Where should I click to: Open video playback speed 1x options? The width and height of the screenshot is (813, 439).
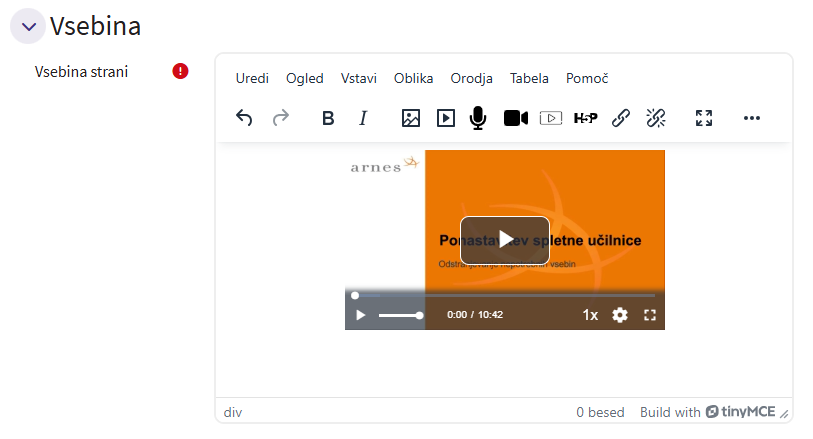click(590, 315)
